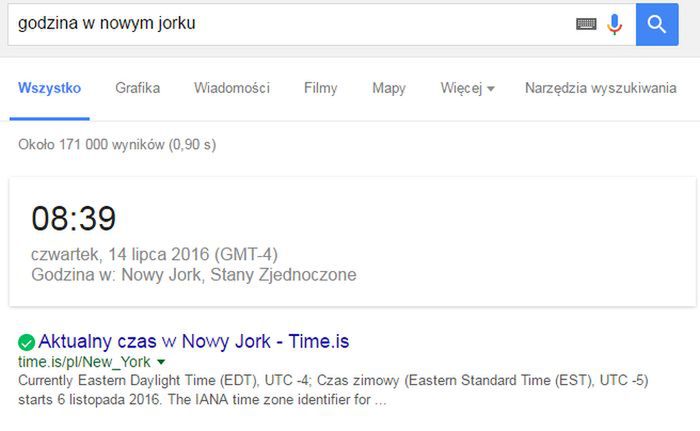Select the Wszystko tab

pyautogui.click(x=49, y=88)
